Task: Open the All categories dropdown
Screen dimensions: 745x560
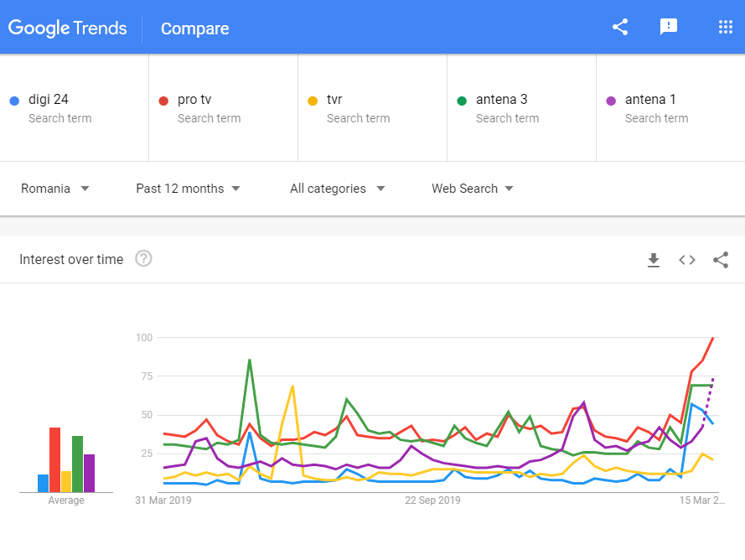Action: point(338,189)
